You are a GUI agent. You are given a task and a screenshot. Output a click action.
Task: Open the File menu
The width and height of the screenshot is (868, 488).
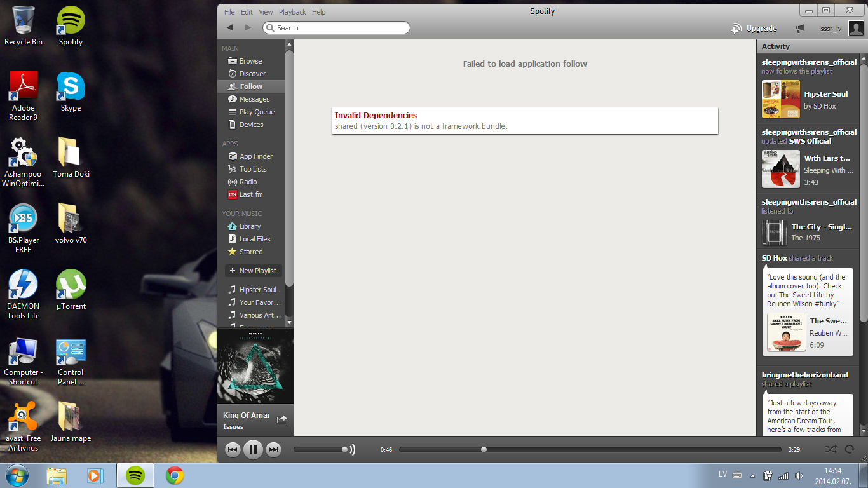(229, 12)
